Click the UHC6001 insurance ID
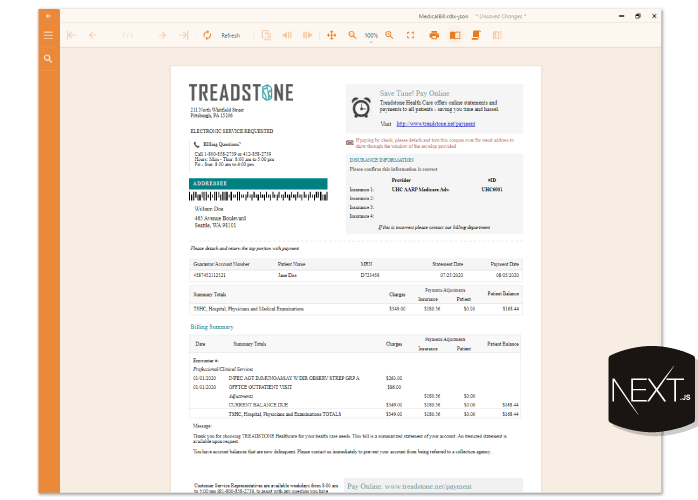Image resolution: width=698 pixels, height=500 pixels. pyautogui.click(x=492, y=189)
